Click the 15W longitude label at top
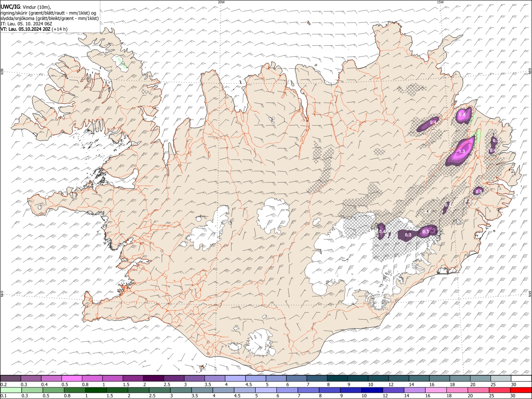 coord(440,2)
